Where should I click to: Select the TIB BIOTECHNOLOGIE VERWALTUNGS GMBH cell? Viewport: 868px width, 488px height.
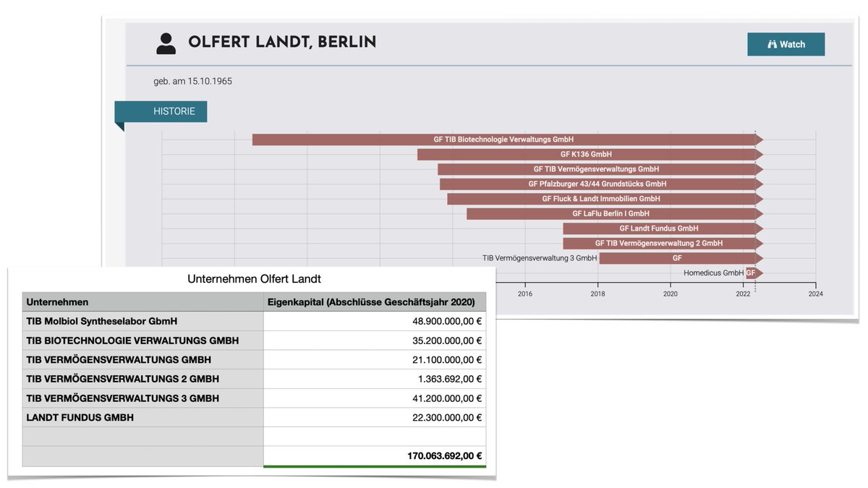[143, 341]
